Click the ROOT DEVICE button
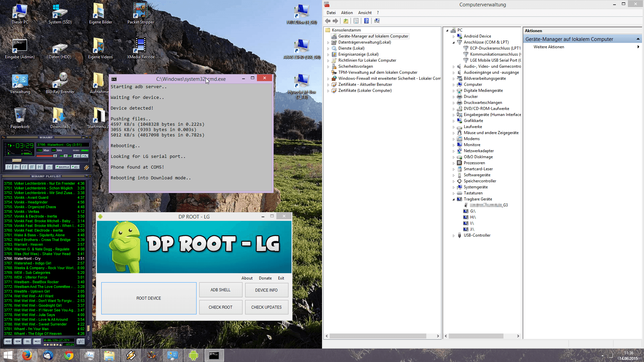This screenshot has width=644, height=362. (149, 298)
